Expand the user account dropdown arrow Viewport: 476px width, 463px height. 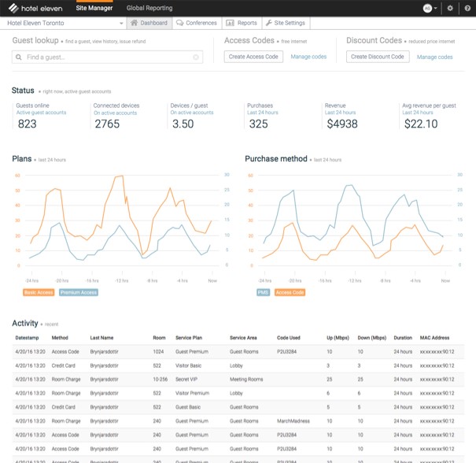coord(435,8)
